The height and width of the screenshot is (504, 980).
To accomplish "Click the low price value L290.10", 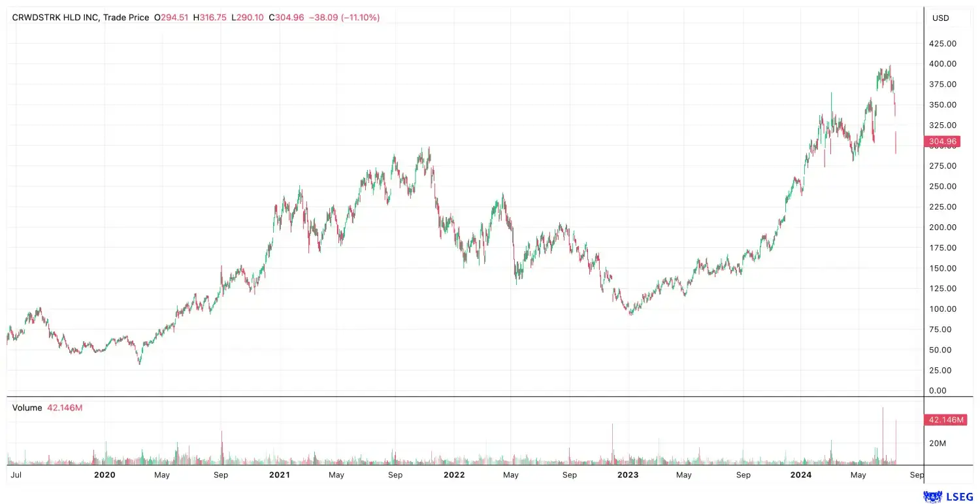I will pos(248,18).
